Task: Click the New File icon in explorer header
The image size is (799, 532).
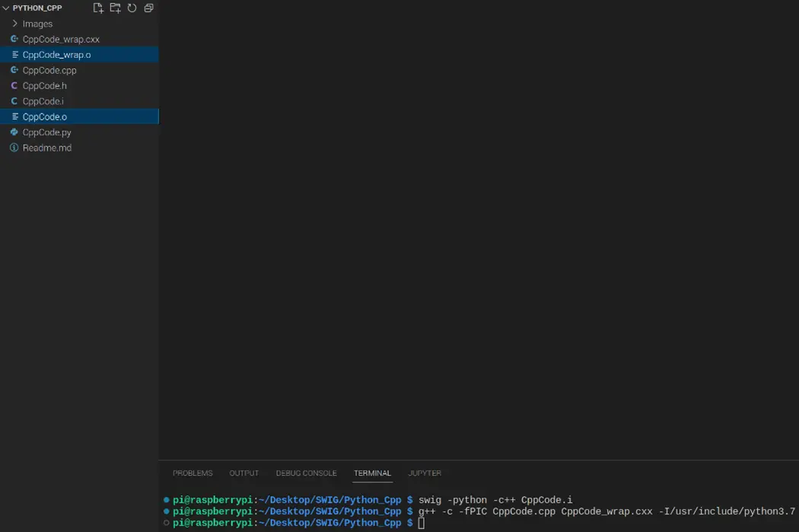Action: point(98,8)
